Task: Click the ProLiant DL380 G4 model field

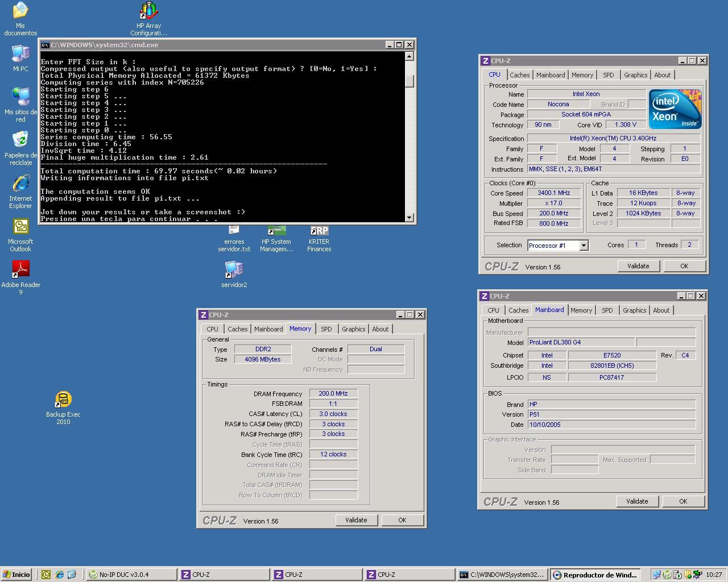Action: click(581, 343)
